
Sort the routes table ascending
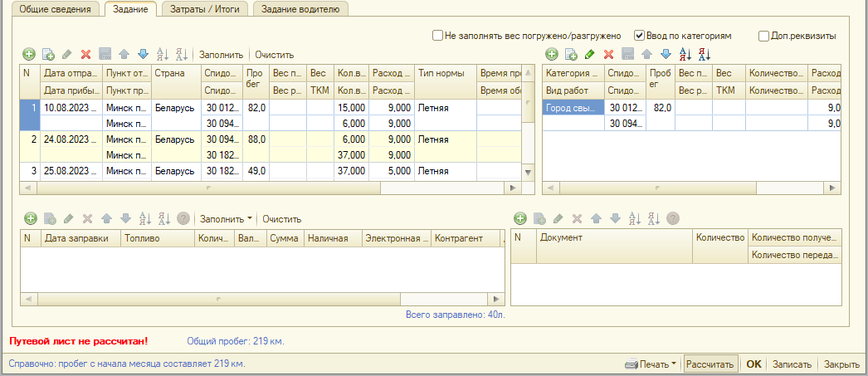pyautogui.click(x=163, y=54)
